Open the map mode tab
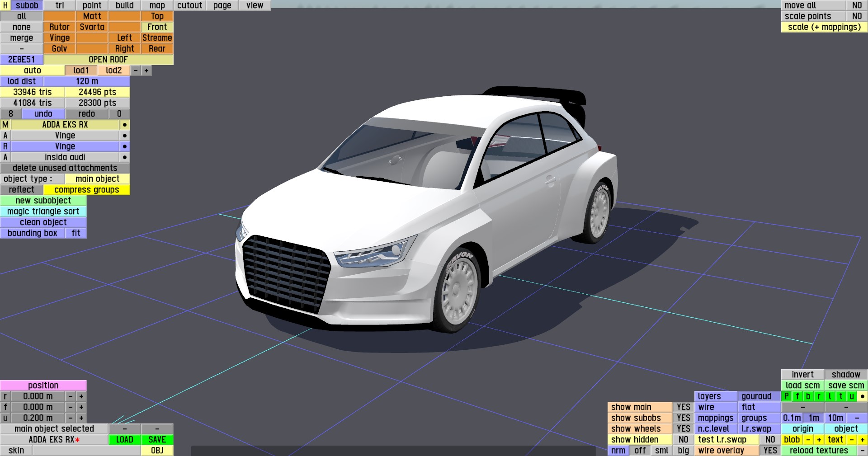Viewport: 868px width, 456px height. pos(157,5)
